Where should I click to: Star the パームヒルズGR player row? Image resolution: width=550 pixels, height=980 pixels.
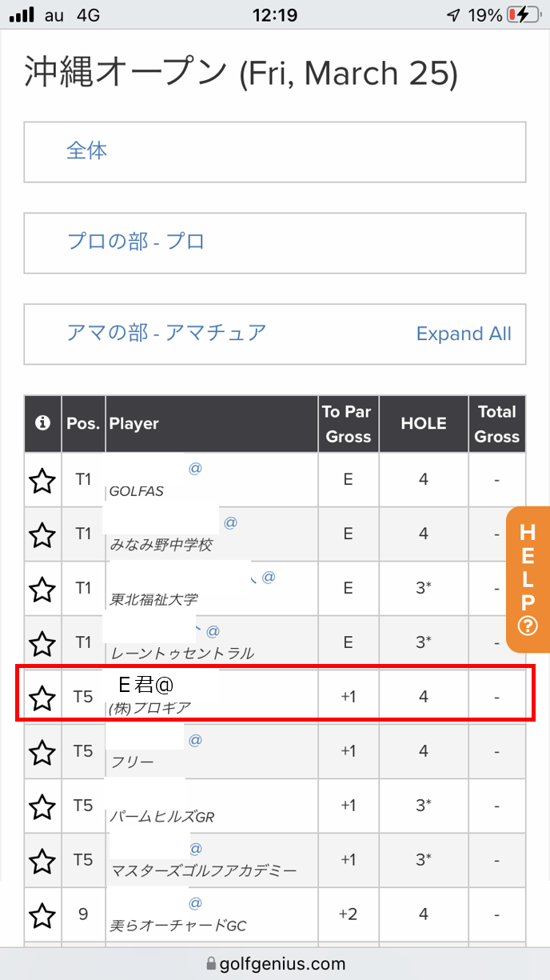(x=42, y=806)
